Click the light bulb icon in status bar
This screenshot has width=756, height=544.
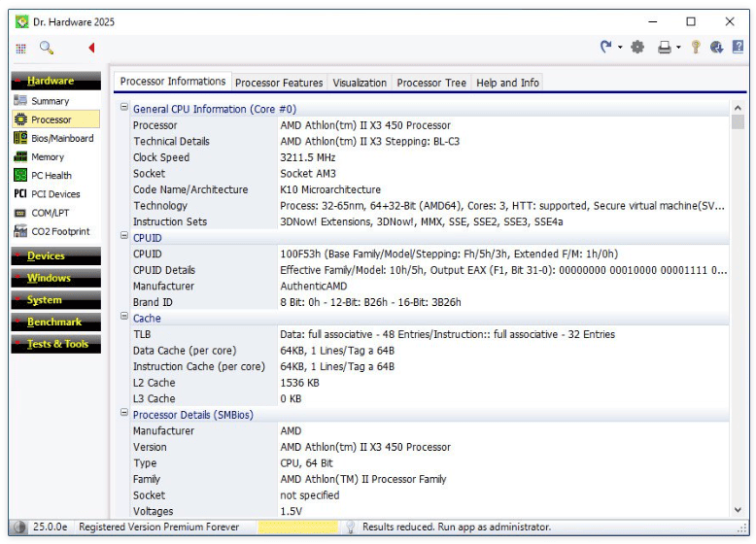[351, 527]
